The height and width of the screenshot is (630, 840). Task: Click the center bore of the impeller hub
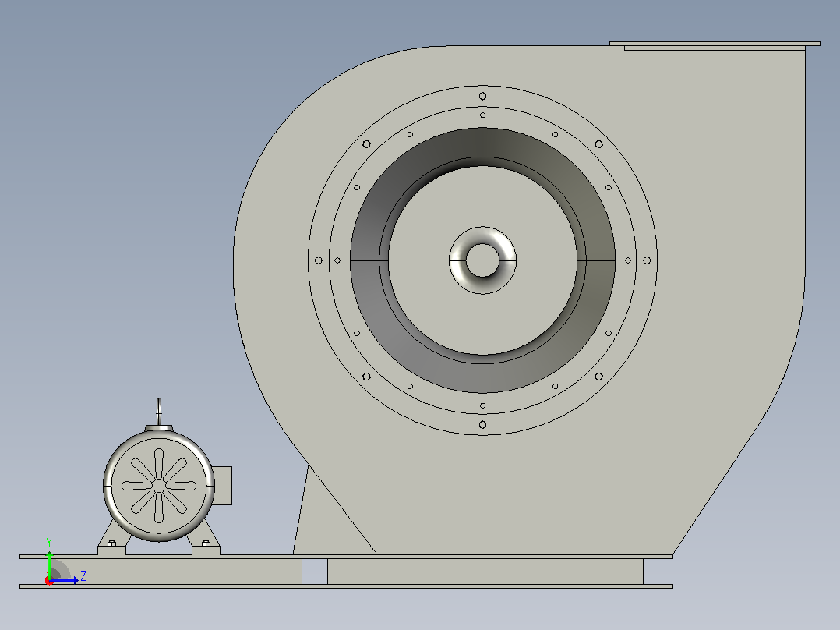(x=482, y=260)
